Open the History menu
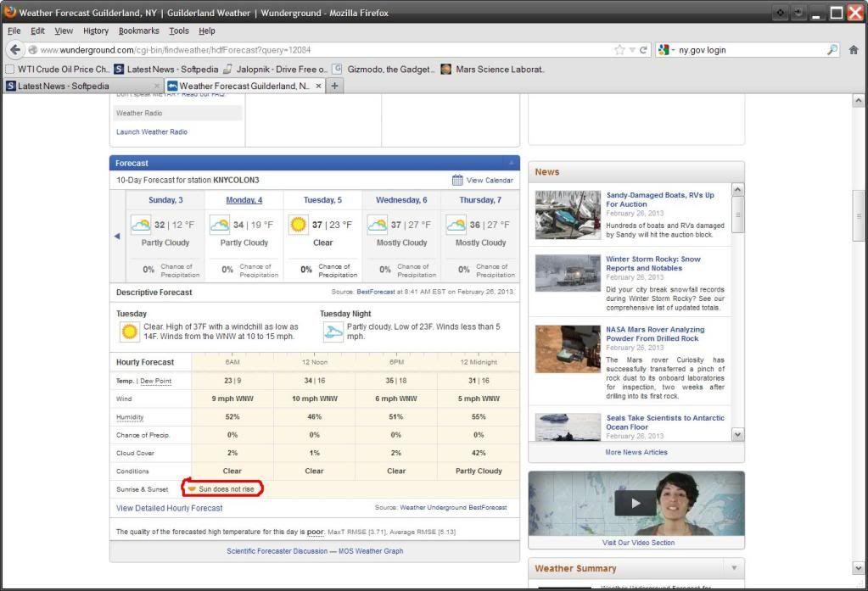 pos(96,31)
